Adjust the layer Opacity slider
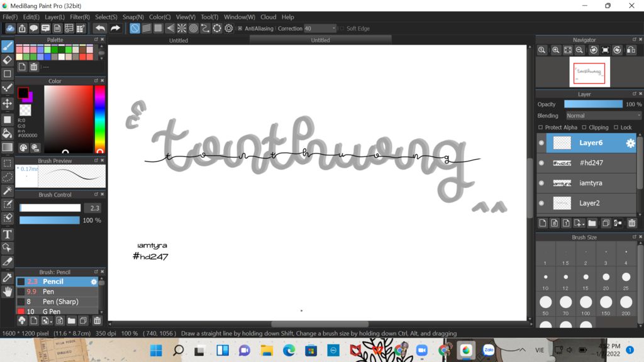This screenshot has height=362, width=644. point(593,104)
